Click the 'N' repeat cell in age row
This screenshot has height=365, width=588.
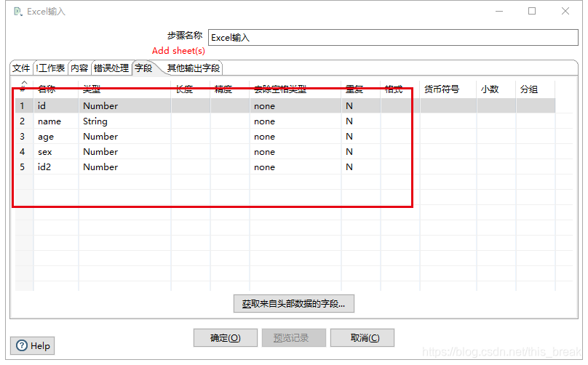tap(361, 137)
